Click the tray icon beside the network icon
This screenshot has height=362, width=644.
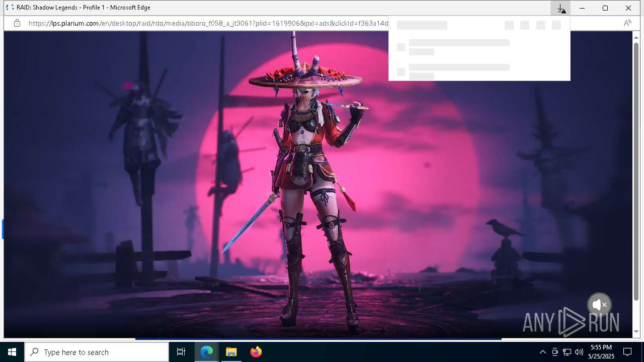click(x=555, y=352)
